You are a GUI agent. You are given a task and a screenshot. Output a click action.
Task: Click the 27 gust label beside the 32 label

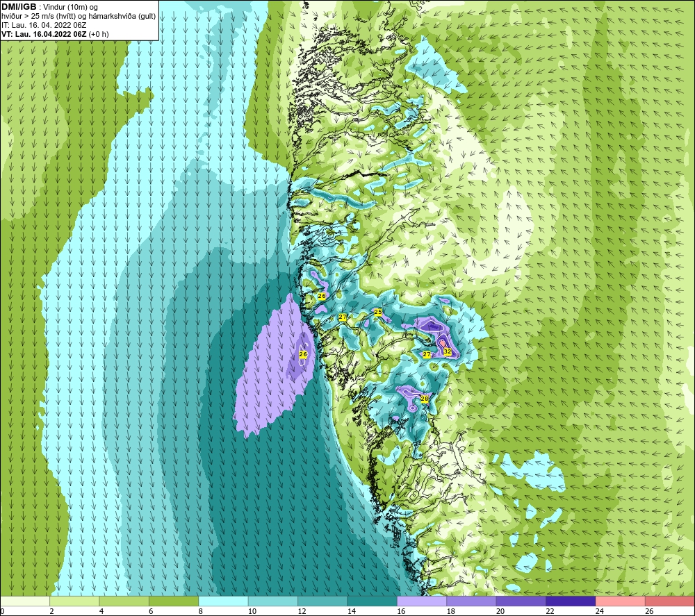pos(427,354)
